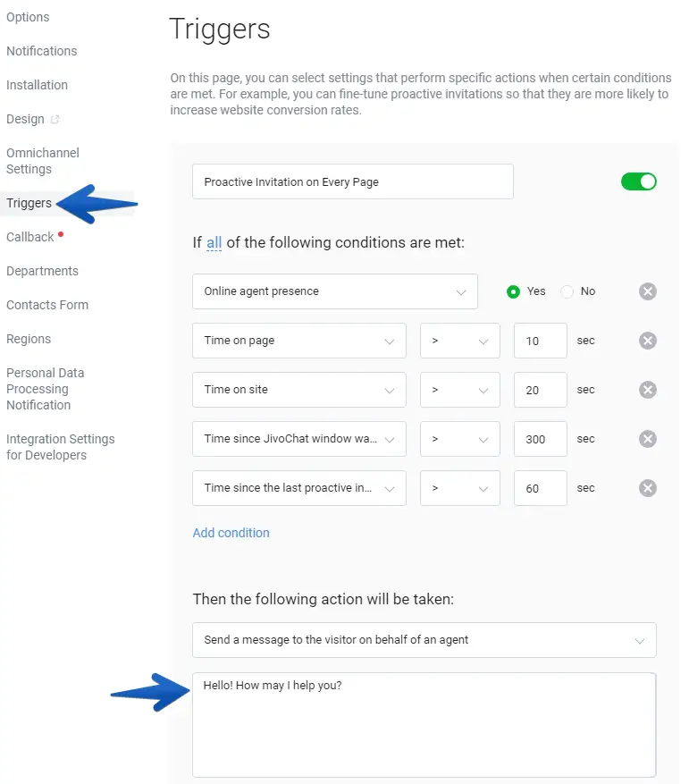Open the Callback settings page
689x784 pixels.
(x=30, y=237)
